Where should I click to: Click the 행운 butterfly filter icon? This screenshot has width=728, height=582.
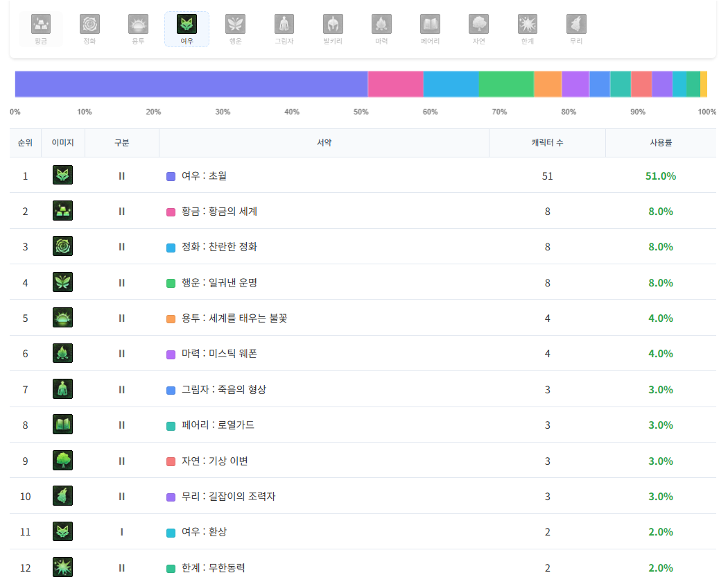[235, 24]
